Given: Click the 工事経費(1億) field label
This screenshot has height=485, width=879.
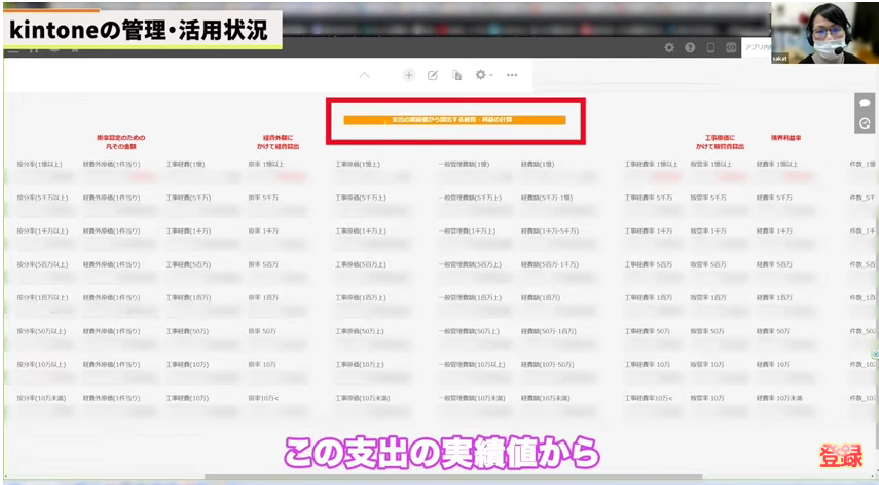Looking at the screenshot, I should 185,164.
